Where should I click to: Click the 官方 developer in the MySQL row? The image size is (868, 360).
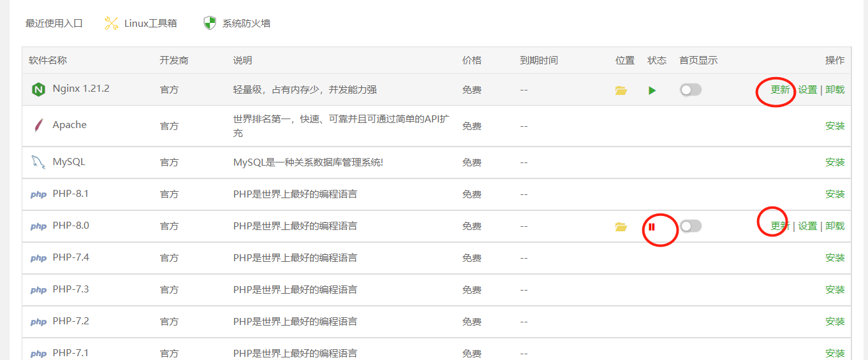tap(169, 162)
